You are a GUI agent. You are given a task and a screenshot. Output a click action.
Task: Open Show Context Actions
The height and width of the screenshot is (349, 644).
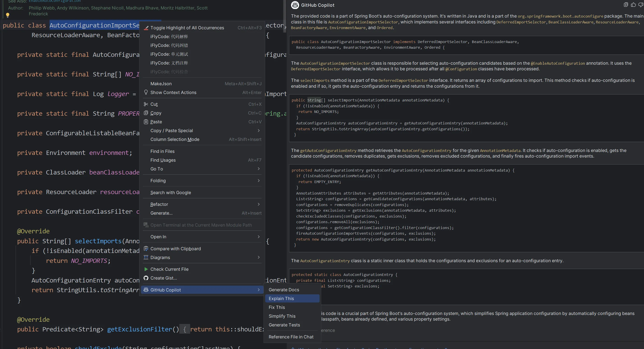click(x=203, y=92)
